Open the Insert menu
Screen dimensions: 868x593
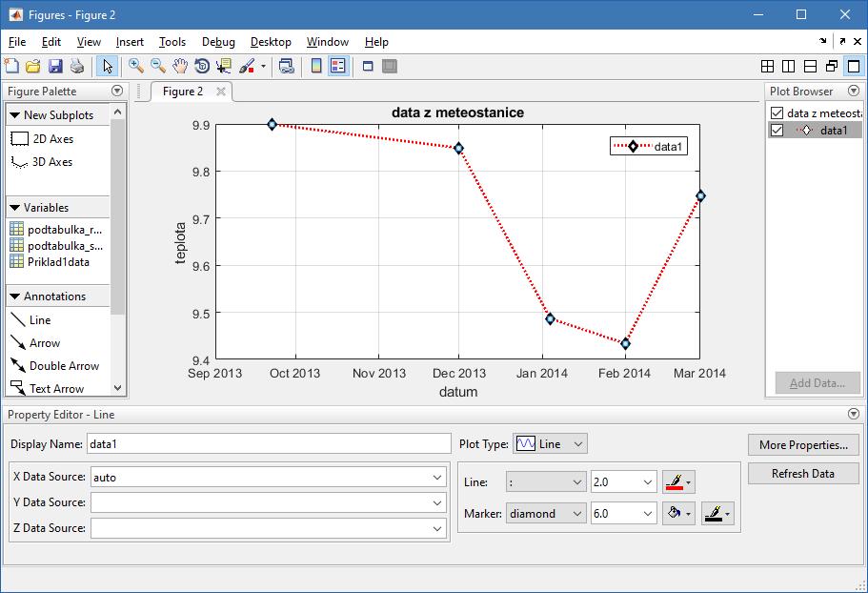pyautogui.click(x=130, y=42)
